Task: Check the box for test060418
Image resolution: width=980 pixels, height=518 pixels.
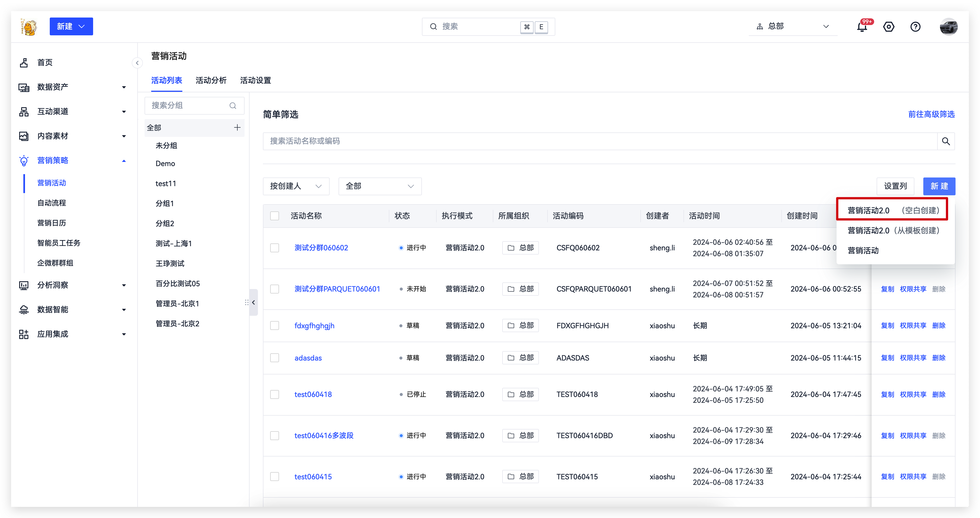Action: click(x=275, y=394)
